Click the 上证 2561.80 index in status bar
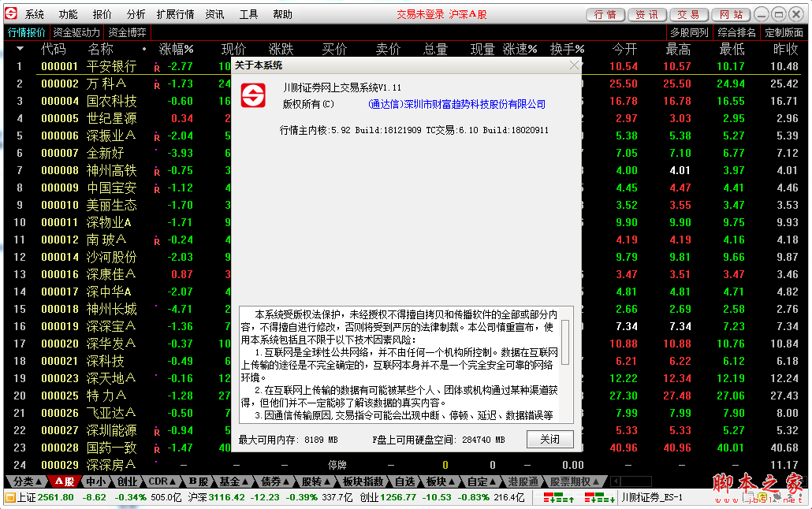812x509 pixels. point(46,498)
